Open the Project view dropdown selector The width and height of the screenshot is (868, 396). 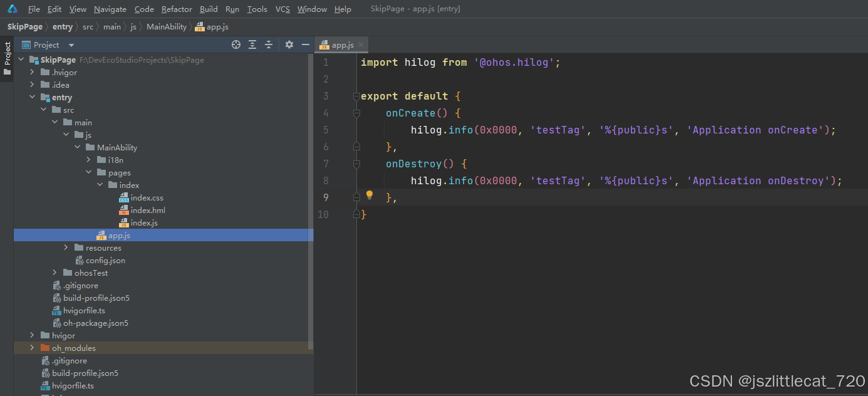71,45
